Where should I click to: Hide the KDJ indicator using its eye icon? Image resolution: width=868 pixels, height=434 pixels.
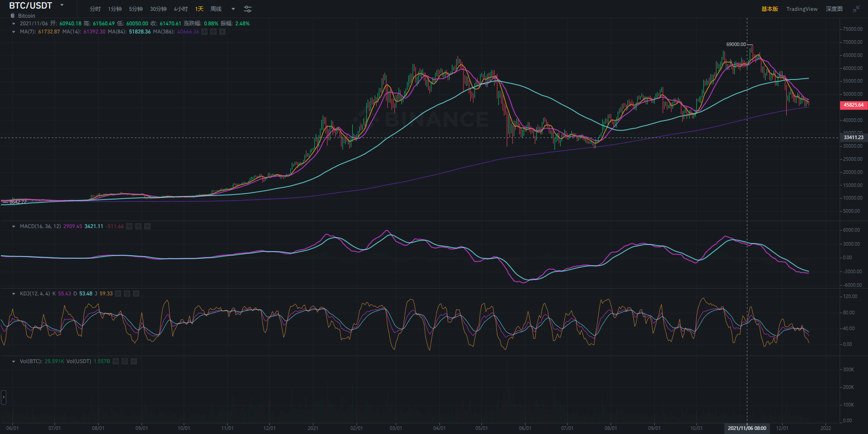118,294
